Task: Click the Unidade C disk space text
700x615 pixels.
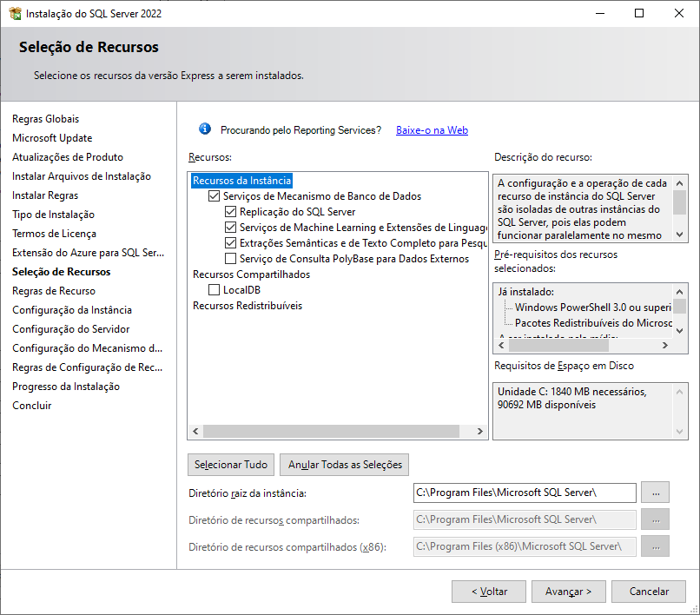Action: coord(571,398)
